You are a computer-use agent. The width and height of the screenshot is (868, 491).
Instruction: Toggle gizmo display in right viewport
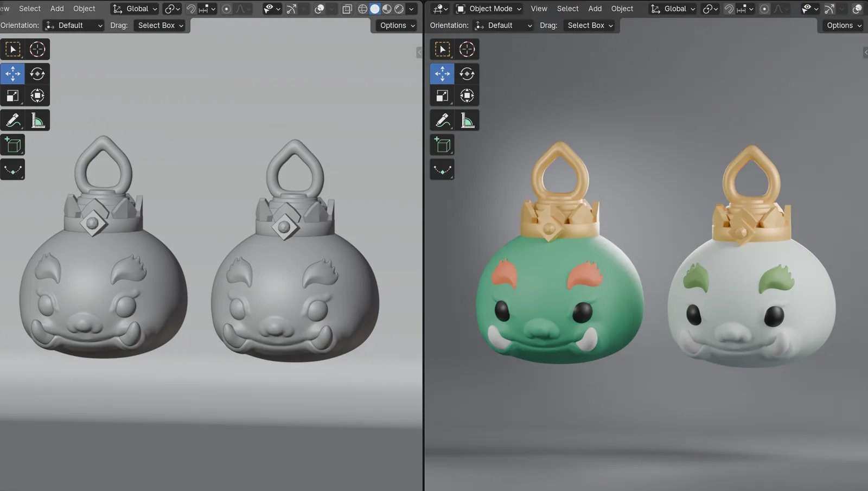pyautogui.click(x=829, y=9)
